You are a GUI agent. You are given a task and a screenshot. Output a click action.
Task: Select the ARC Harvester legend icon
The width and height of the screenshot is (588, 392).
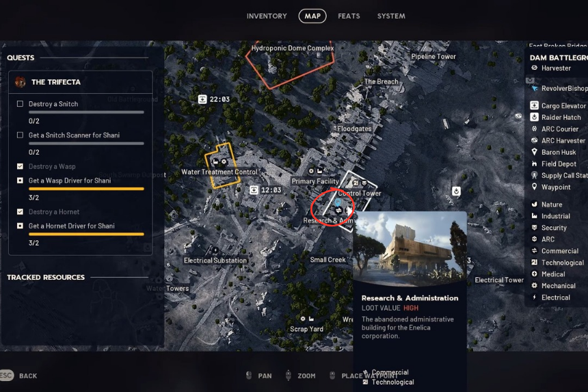coord(535,140)
